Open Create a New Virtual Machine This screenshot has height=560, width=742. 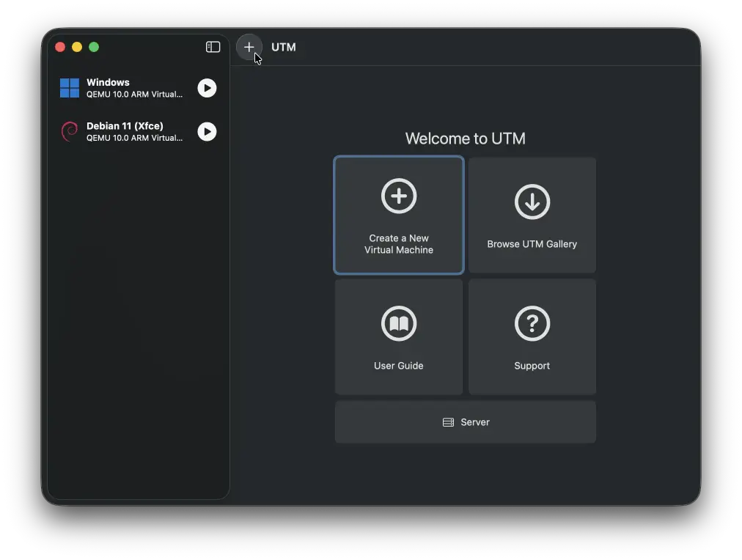click(398, 215)
